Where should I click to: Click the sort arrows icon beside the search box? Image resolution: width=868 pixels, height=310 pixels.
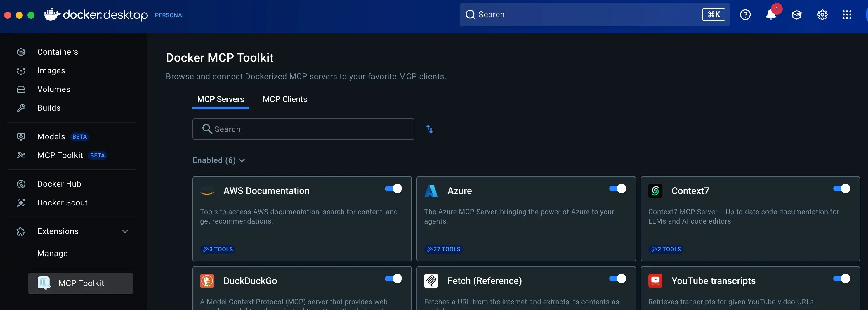click(430, 129)
